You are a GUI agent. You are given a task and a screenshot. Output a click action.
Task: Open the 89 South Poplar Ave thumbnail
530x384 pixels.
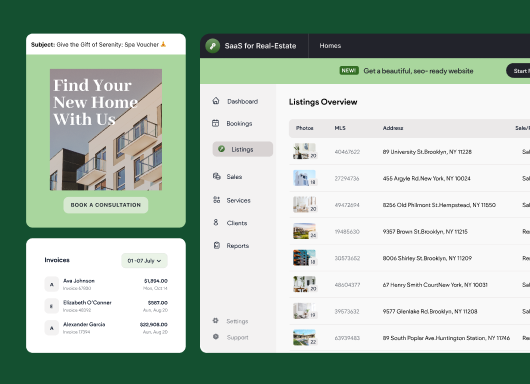pos(305,337)
